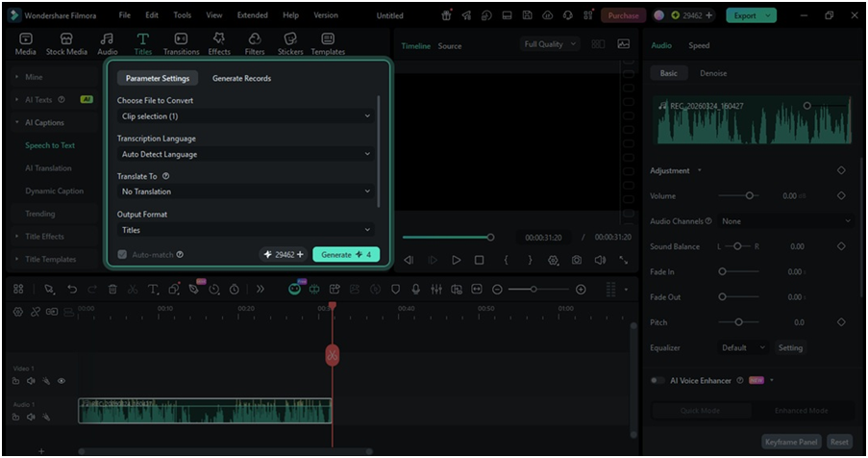
Task: Click the Export button
Action: (x=751, y=15)
